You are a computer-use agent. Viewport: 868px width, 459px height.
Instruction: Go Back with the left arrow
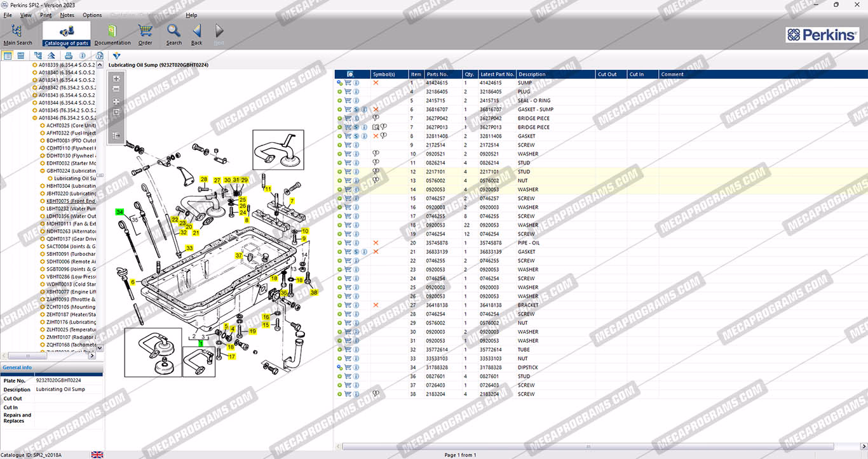tap(197, 34)
